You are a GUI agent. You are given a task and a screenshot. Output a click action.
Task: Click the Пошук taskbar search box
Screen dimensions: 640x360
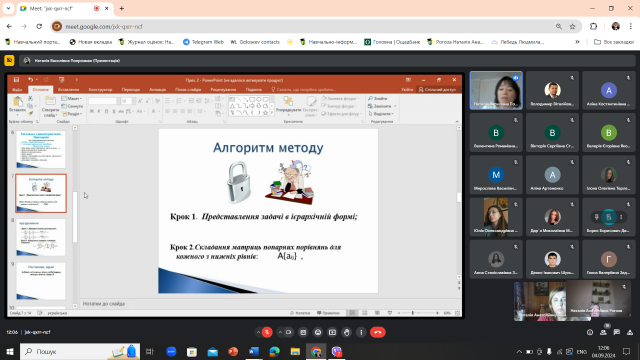[x=80, y=351]
